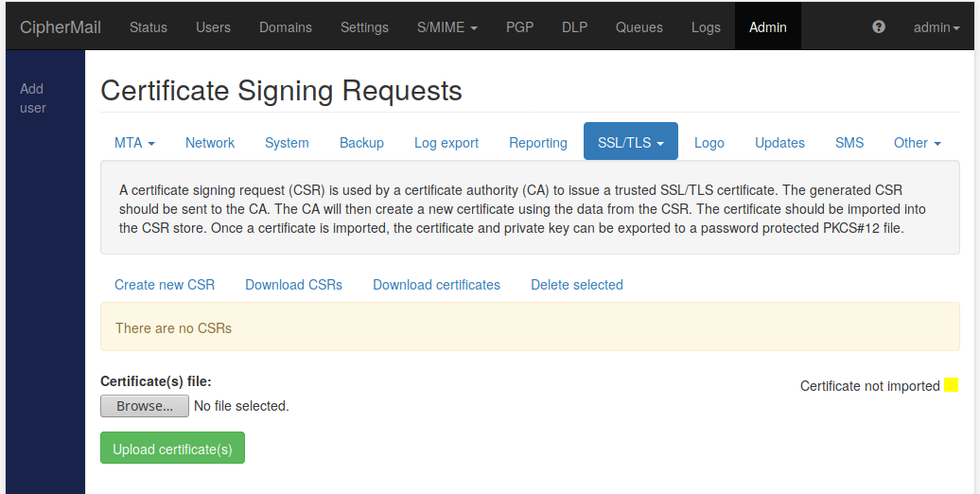Select the Log export tab
Image resolution: width=980 pixels, height=494 pixels.
446,143
